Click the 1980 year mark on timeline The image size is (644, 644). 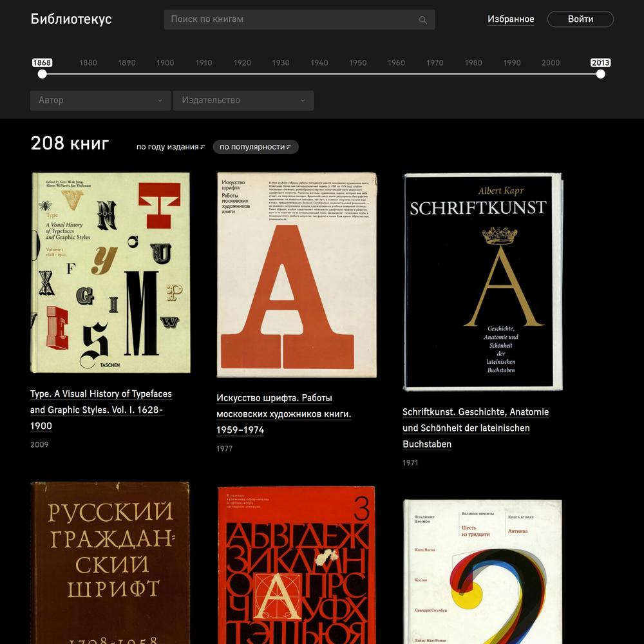click(x=473, y=63)
